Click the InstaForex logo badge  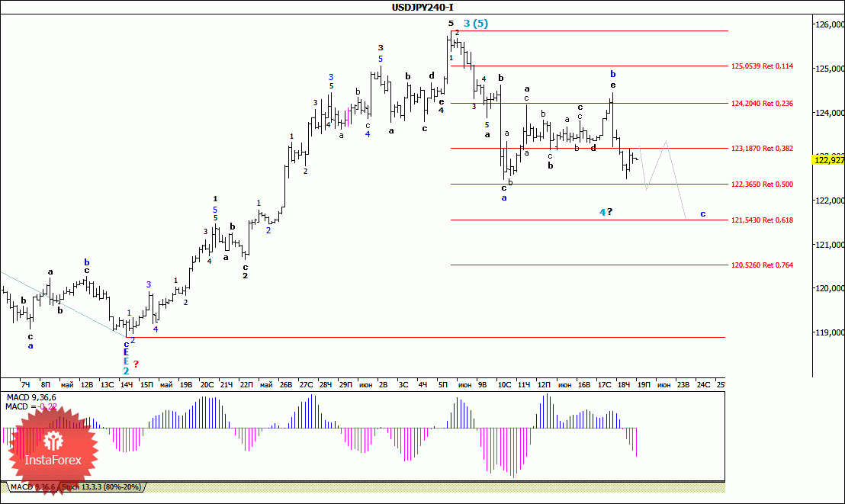pos(53,450)
